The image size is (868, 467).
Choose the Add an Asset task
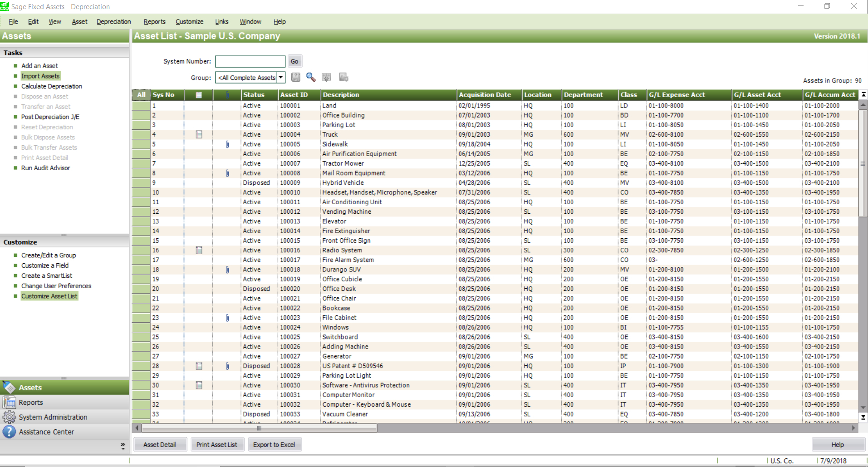[x=39, y=66]
